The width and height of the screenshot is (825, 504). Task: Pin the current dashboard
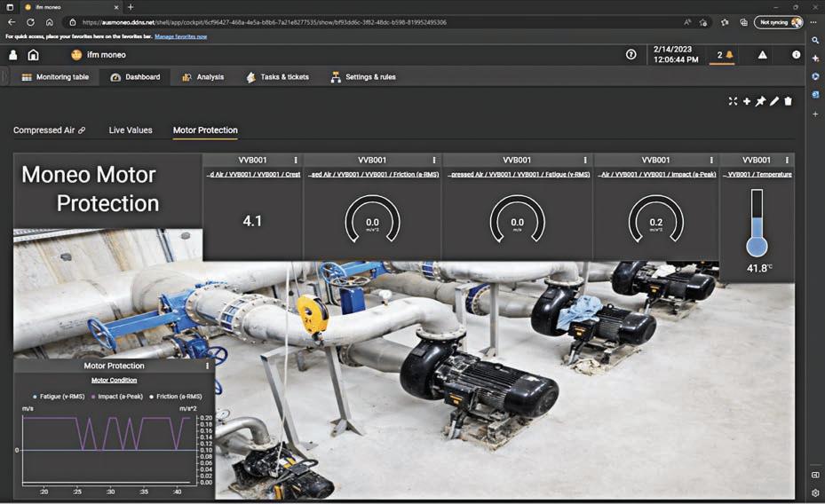(x=760, y=102)
